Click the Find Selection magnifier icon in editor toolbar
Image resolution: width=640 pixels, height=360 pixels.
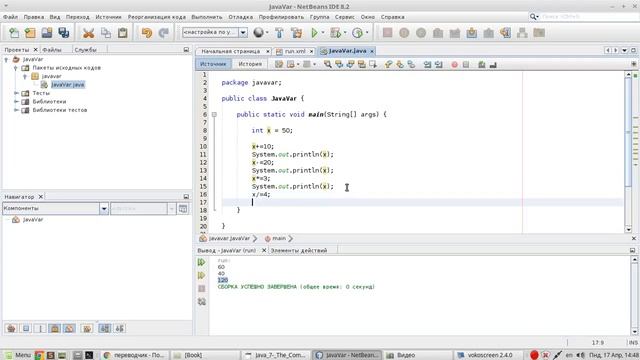click(x=327, y=64)
